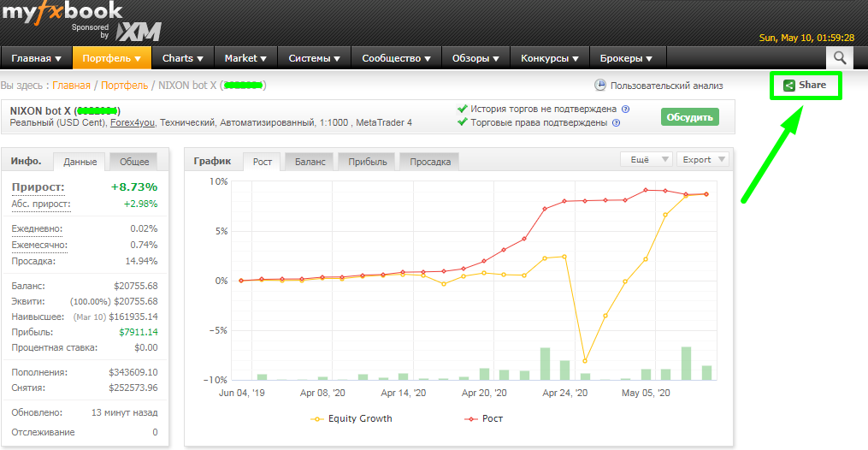Click the XM sponsor logo

139,33
